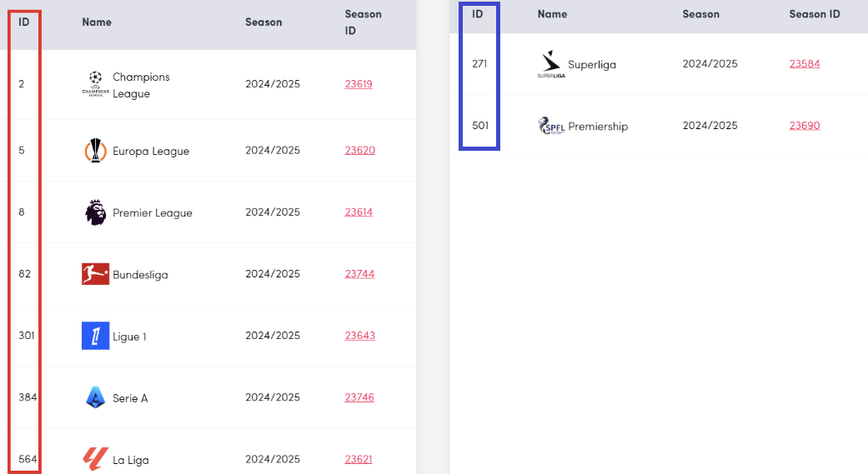
Task: Click the SPFL Premiership logo
Action: click(x=552, y=126)
